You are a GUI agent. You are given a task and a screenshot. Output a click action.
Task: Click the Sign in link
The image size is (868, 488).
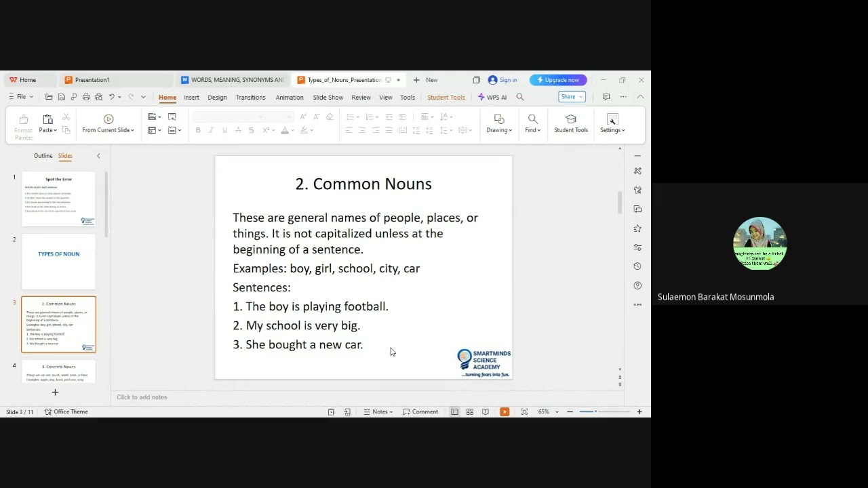(x=502, y=80)
